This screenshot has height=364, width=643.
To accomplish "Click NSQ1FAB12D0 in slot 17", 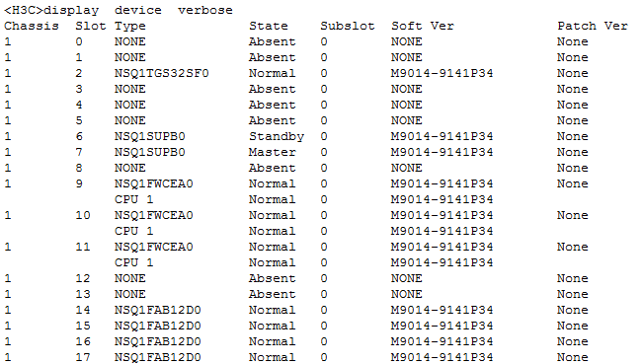I will coord(158,357).
